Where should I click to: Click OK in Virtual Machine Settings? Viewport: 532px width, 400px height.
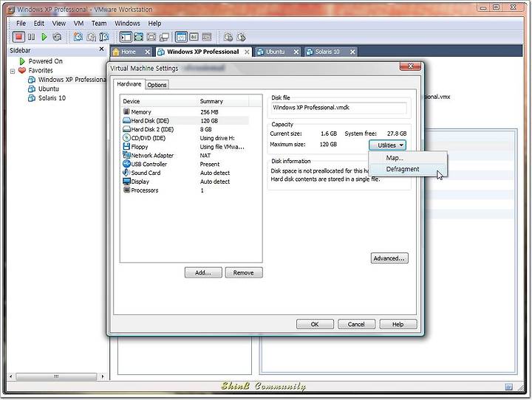point(315,325)
